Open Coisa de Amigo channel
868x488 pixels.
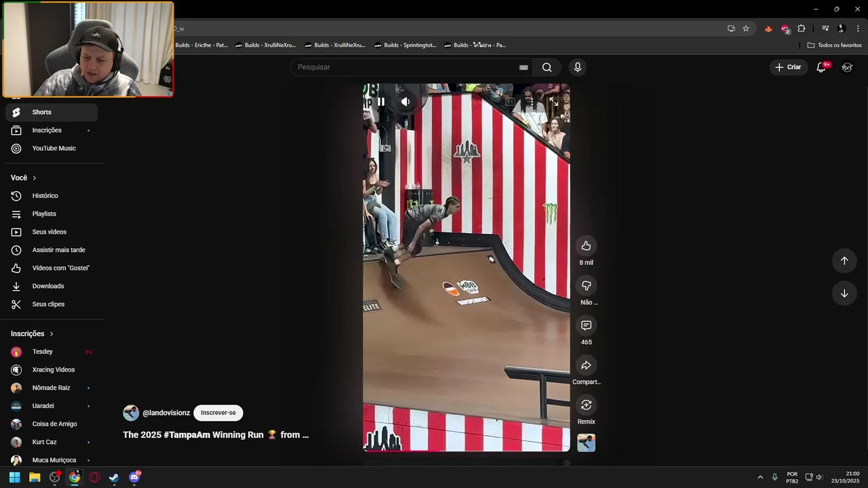(52, 424)
